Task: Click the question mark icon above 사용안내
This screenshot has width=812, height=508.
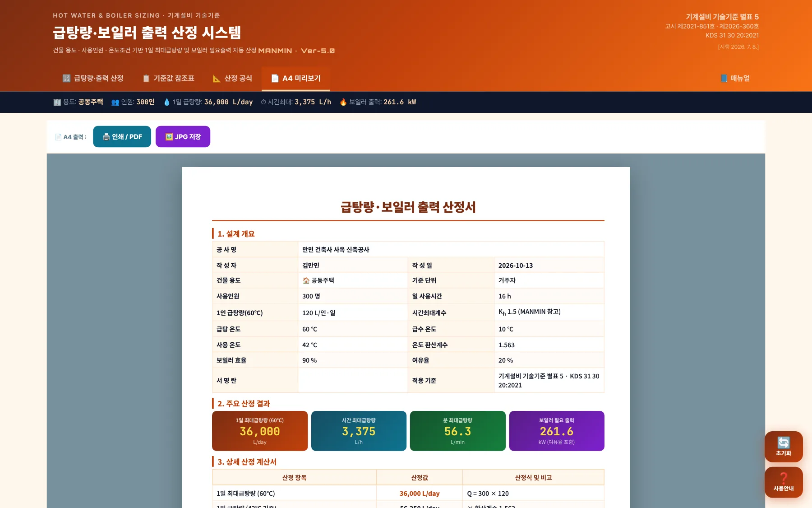Action: click(784, 478)
